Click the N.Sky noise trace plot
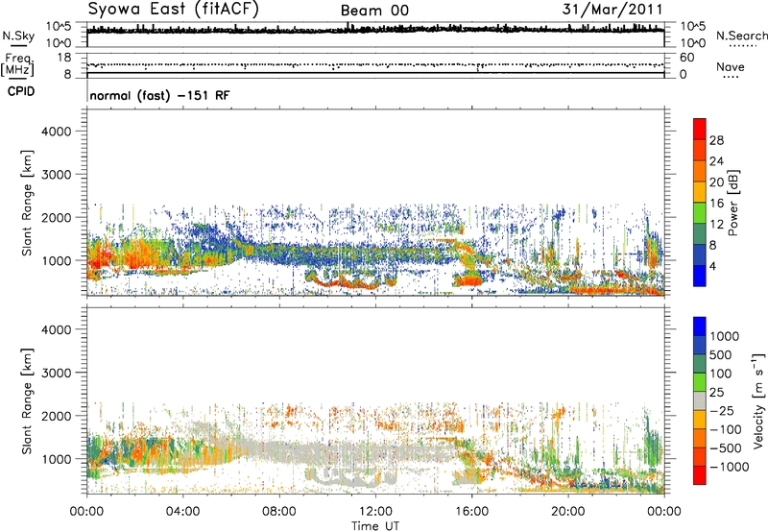Screen dimensions: 768x532 point(375,35)
